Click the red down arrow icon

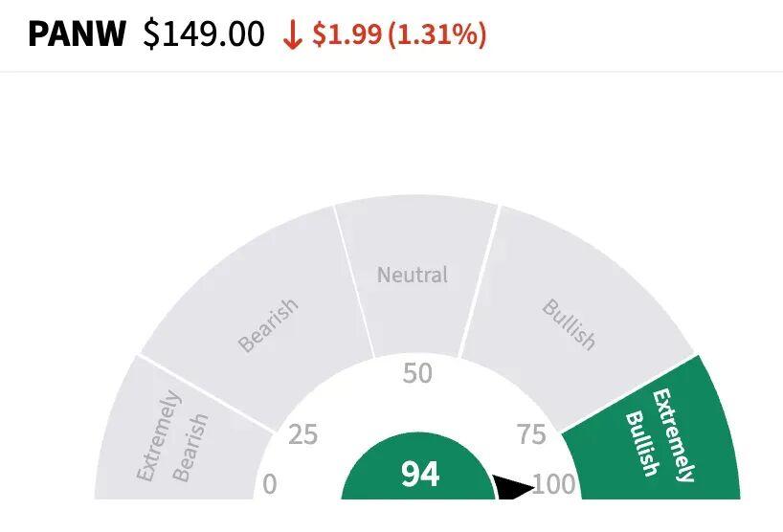(293, 35)
